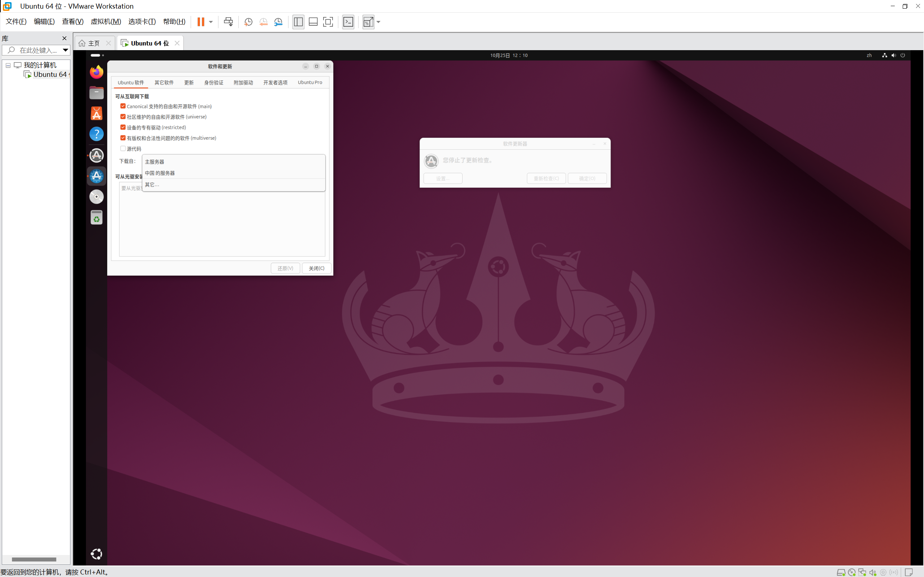Click the stretch guest display icon
Viewport: 924px width, 577px height.
tap(368, 22)
